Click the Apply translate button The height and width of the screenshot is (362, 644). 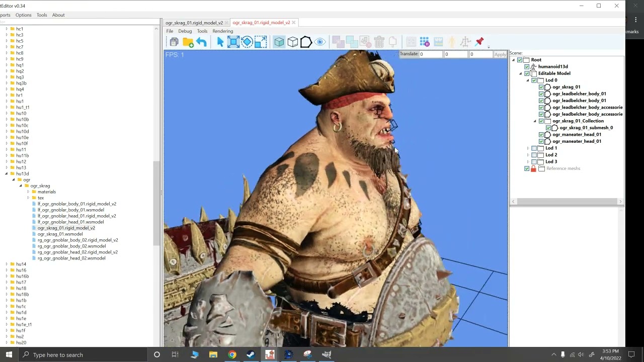point(500,54)
